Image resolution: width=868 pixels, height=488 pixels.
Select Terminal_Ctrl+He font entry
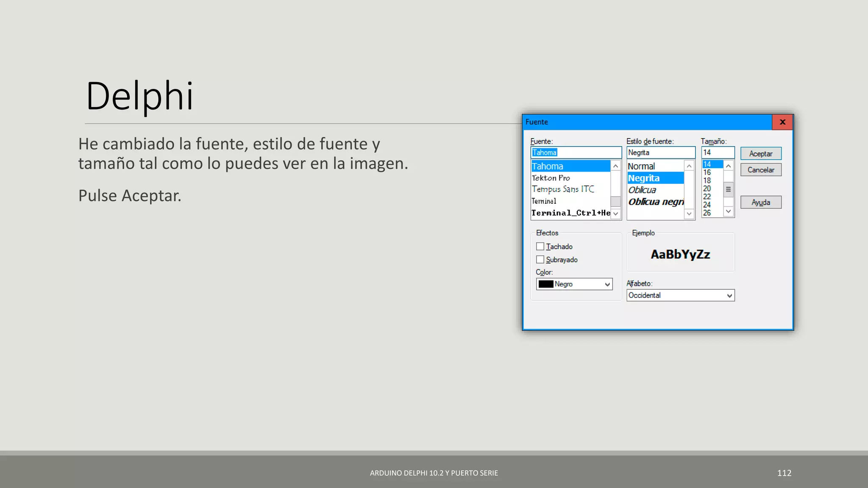(x=570, y=213)
